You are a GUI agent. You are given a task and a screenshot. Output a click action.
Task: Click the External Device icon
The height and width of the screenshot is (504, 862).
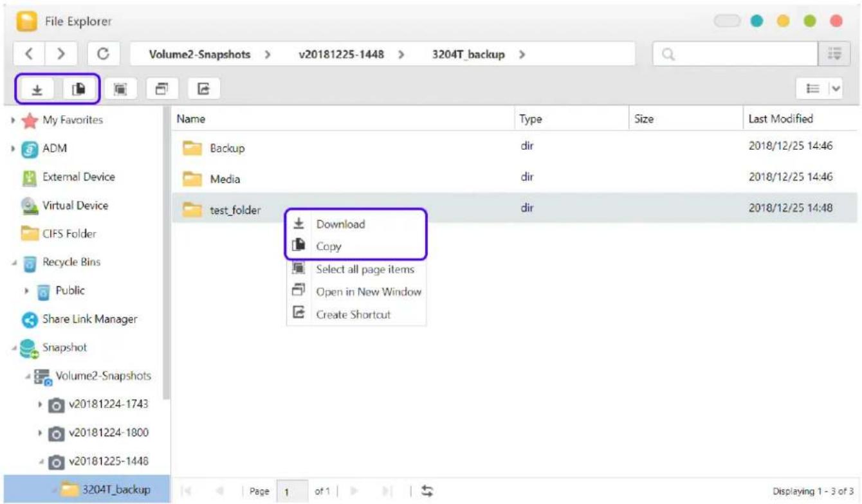(x=29, y=177)
